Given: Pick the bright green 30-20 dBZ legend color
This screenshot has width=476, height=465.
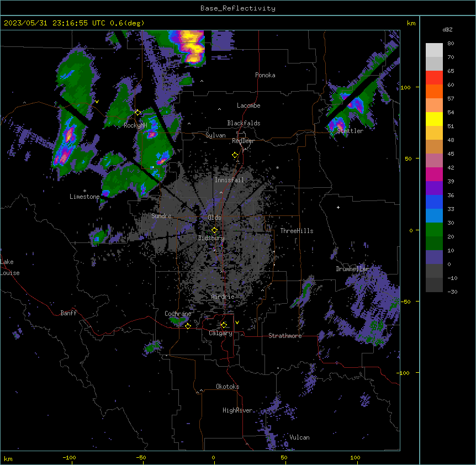Looking at the screenshot, I should (x=434, y=230).
